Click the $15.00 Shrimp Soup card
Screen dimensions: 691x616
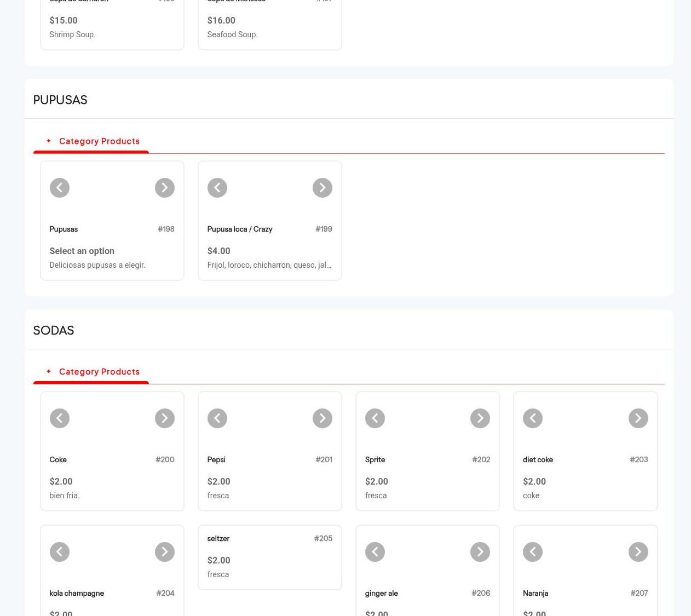point(112,26)
